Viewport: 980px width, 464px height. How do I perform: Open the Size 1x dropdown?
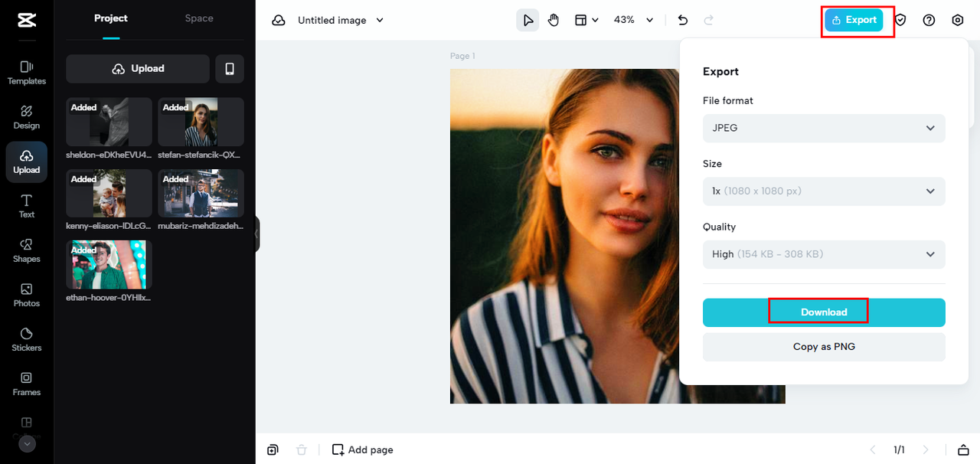point(824,191)
